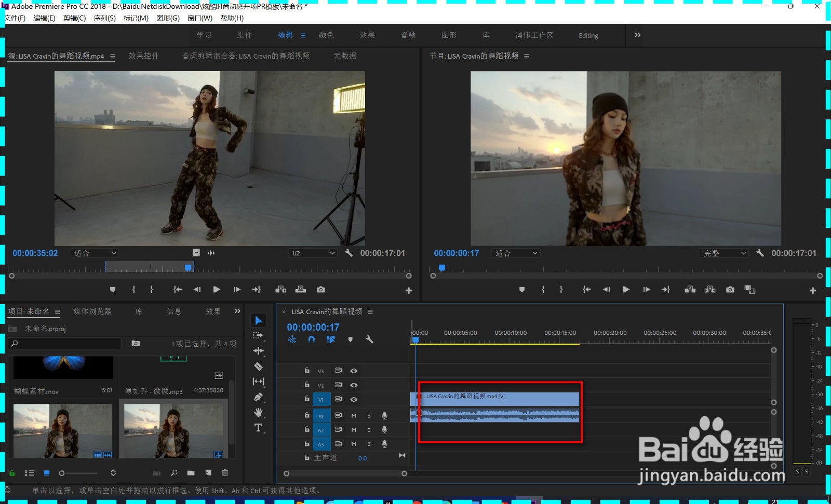The width and height of the screenshot is (831, 504).
Task: Switch to the 颜色 workspace tab
Action: pyautogui.click(x=326, y=35)
